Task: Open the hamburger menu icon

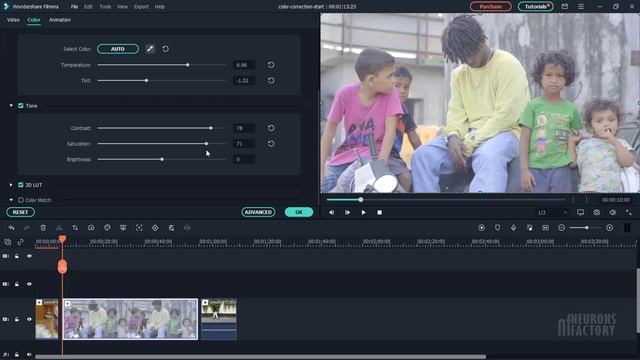Action: coord(580,7)
